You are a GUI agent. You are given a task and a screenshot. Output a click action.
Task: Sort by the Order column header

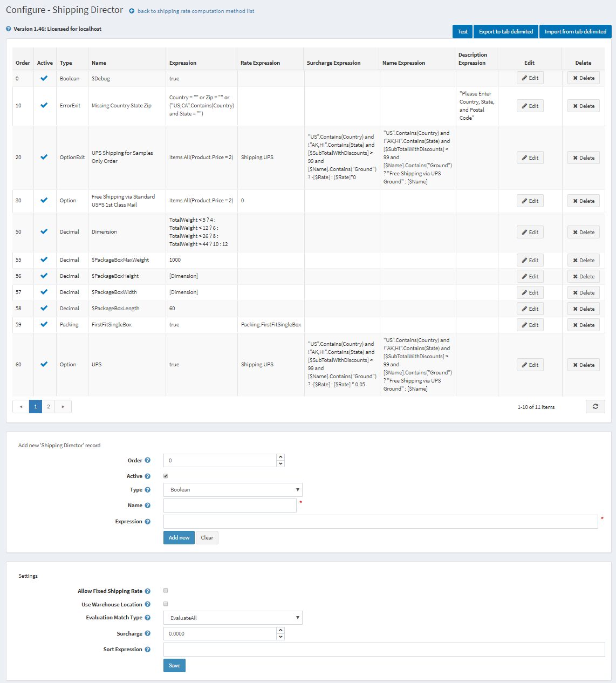(23, 63)
